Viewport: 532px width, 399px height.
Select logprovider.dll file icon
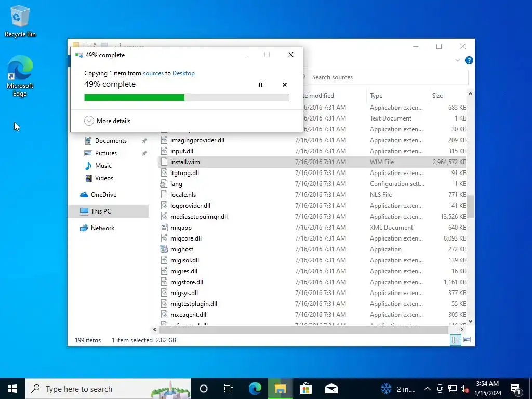click(x=164, y=206)
